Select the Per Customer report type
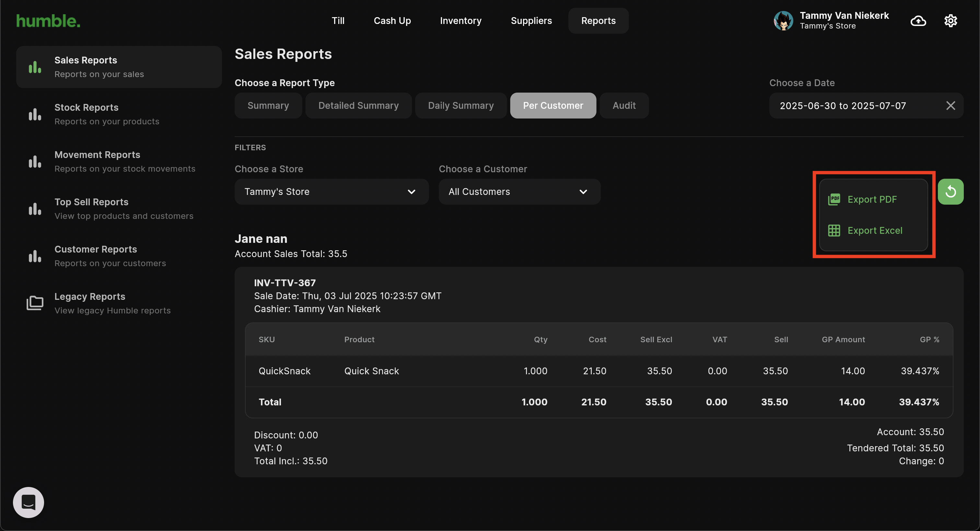980x531 pixels. pos(553,106)
